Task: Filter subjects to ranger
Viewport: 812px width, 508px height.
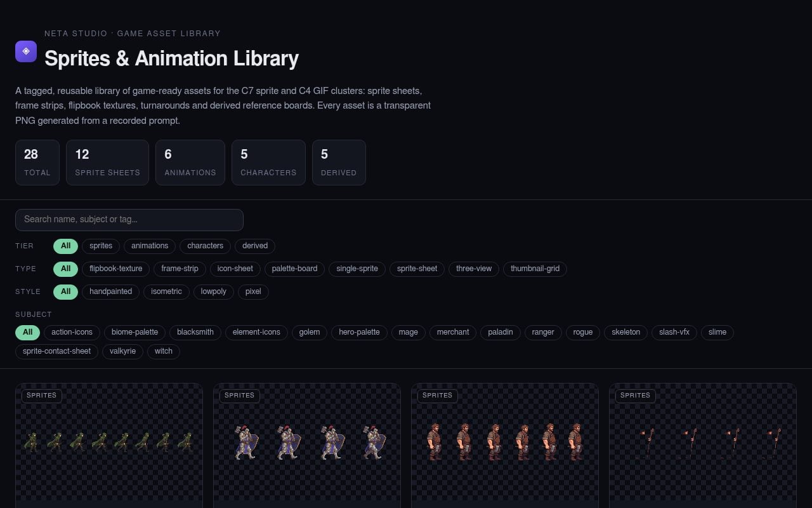Action: [543, 332]
